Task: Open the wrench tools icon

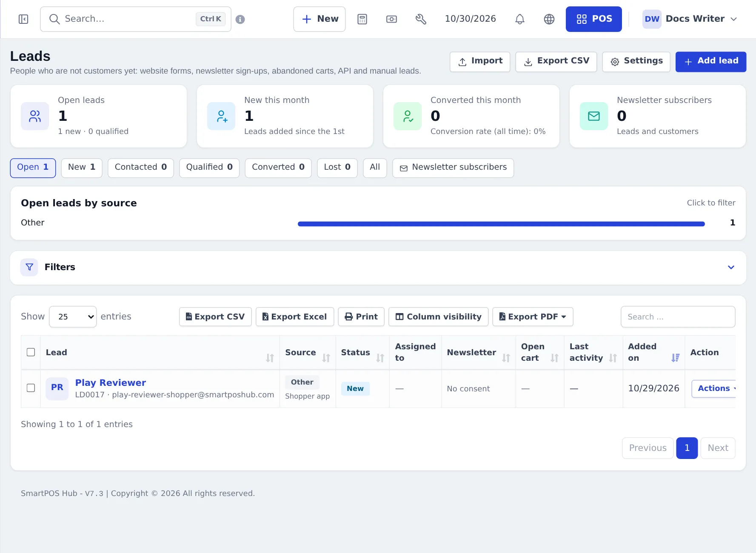Action: [421, 19]
